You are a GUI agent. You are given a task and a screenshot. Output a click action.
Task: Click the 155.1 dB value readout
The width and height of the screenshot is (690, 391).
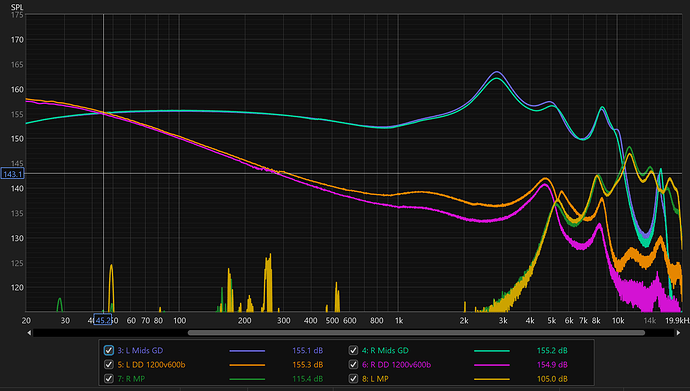click(308, 351)
